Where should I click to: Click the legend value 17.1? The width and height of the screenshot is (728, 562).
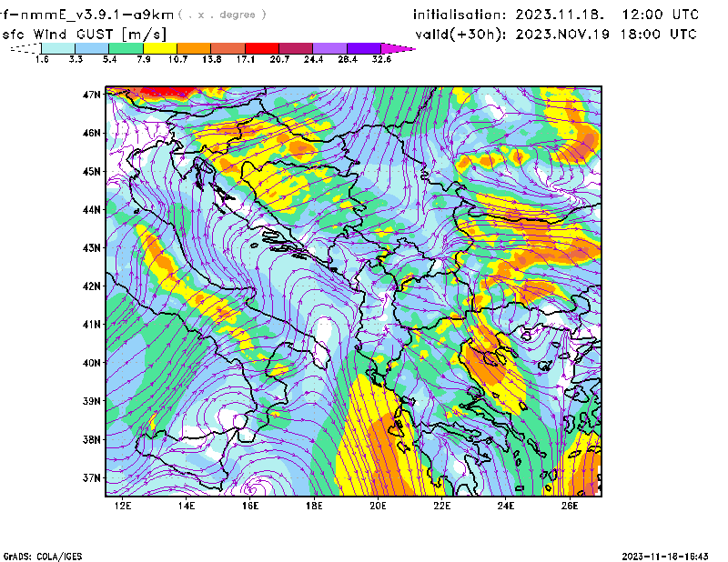tap(246, 59)
